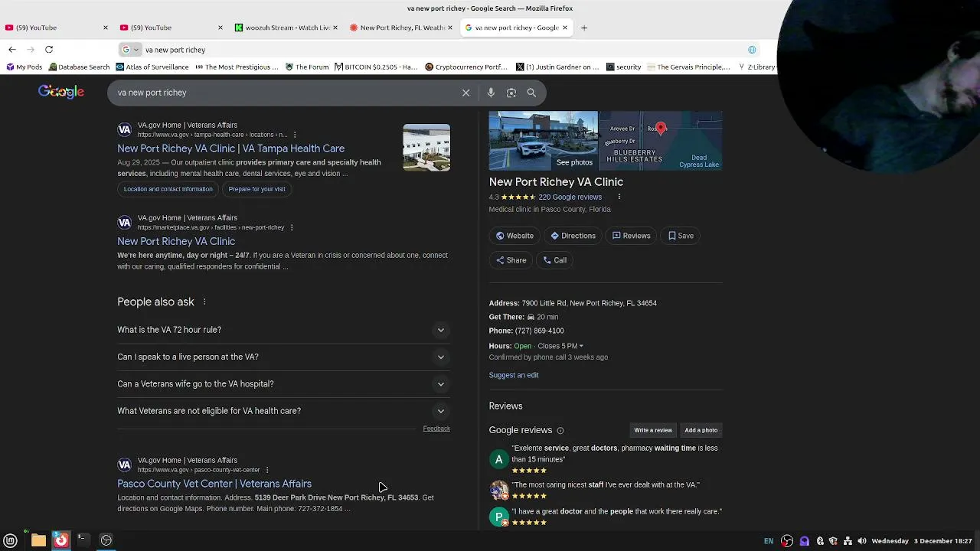Click the 'Prepare for your visit' sitelink
Screen dimensions: 980x551
pyautogui.click(x=256, y=189)
